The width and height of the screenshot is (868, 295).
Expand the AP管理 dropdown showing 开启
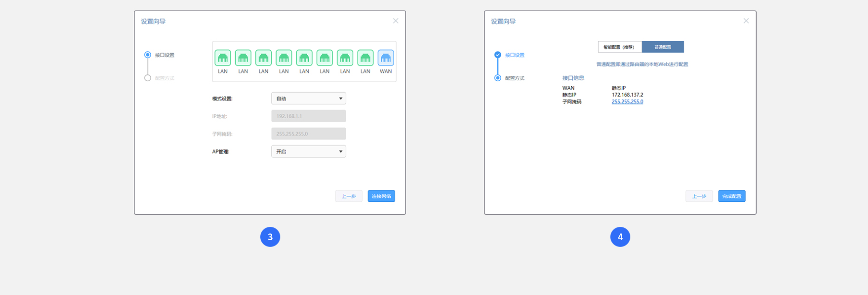tap(308, 151)
